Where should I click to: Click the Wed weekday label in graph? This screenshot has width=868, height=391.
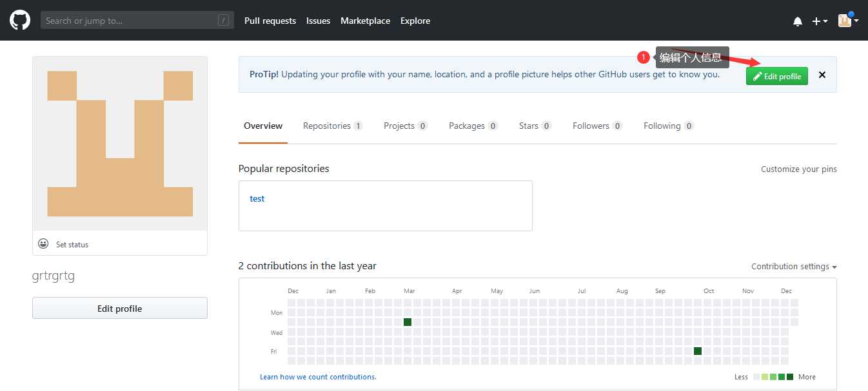277,333
